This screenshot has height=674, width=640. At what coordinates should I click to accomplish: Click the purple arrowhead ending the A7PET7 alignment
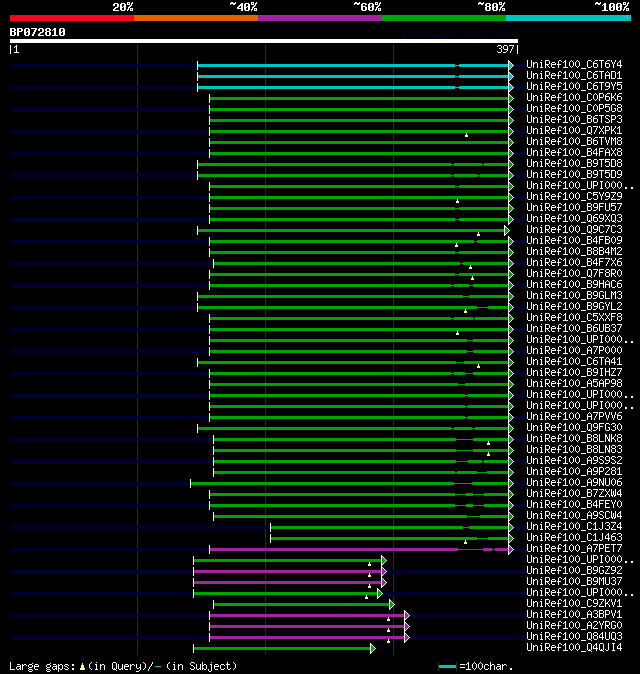(x=511, y=549)
